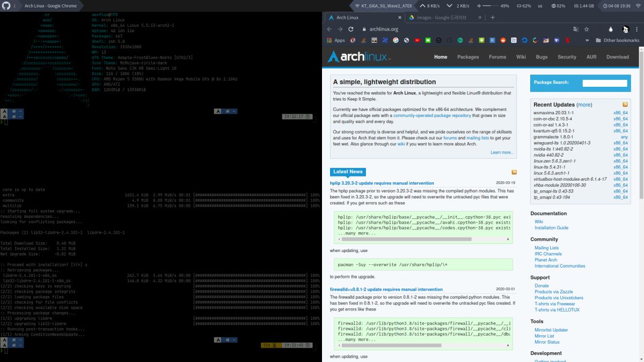Reload the archlinux.org page
644x362 pixels.
tap(352, 29)
